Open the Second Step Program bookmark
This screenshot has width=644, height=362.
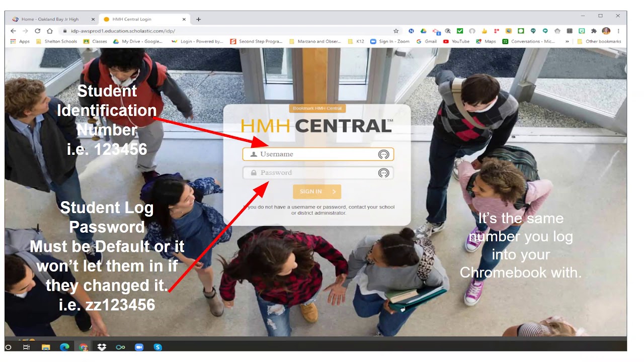257,41
